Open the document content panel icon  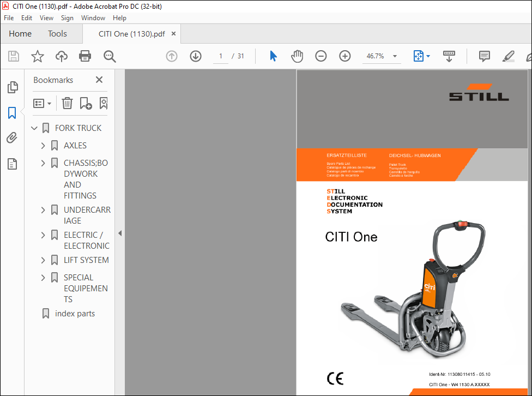click(12, 164)
